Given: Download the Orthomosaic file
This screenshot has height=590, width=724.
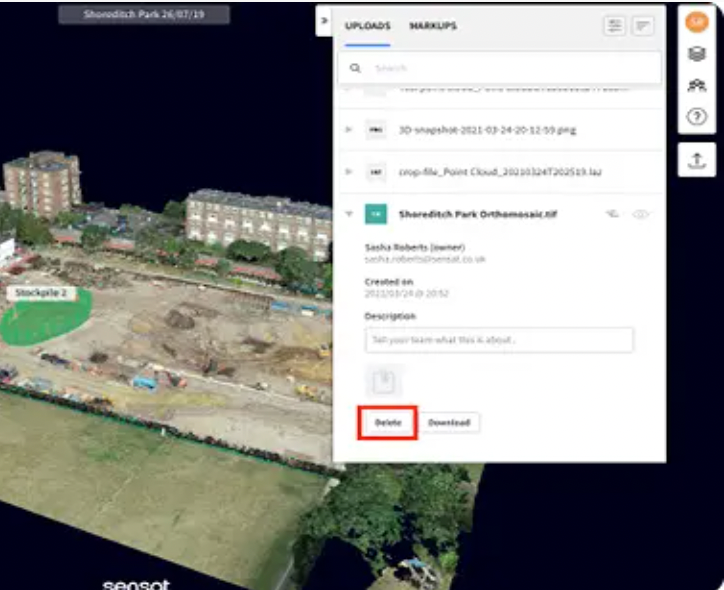Looking at the screenshot, I should pos(449,422).
